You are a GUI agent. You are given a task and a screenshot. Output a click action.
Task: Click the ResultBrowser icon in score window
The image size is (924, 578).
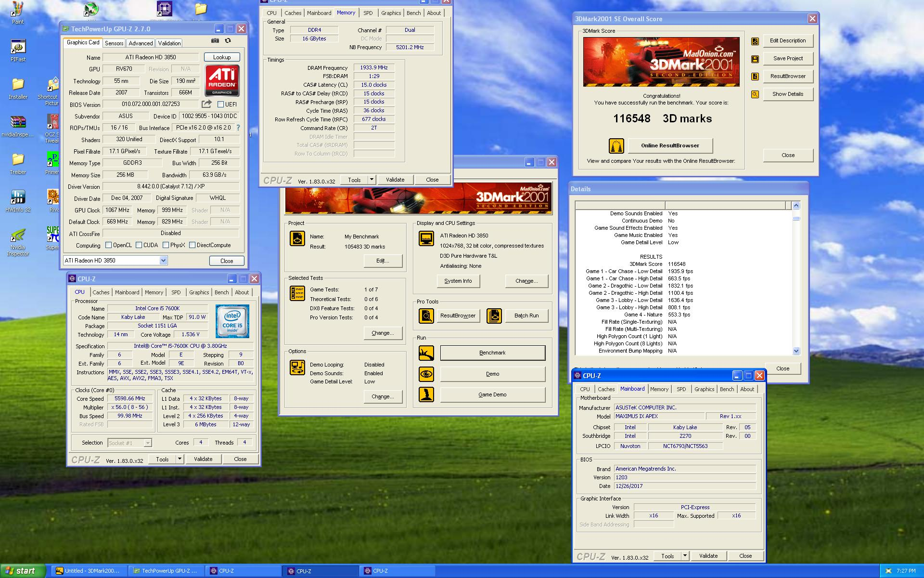click(x=755, y=77)
